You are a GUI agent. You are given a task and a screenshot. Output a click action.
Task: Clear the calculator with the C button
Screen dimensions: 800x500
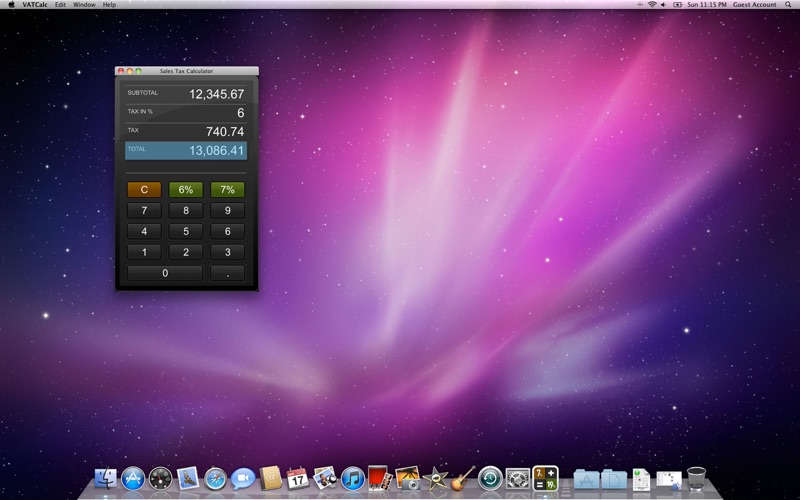pos(144,190)
